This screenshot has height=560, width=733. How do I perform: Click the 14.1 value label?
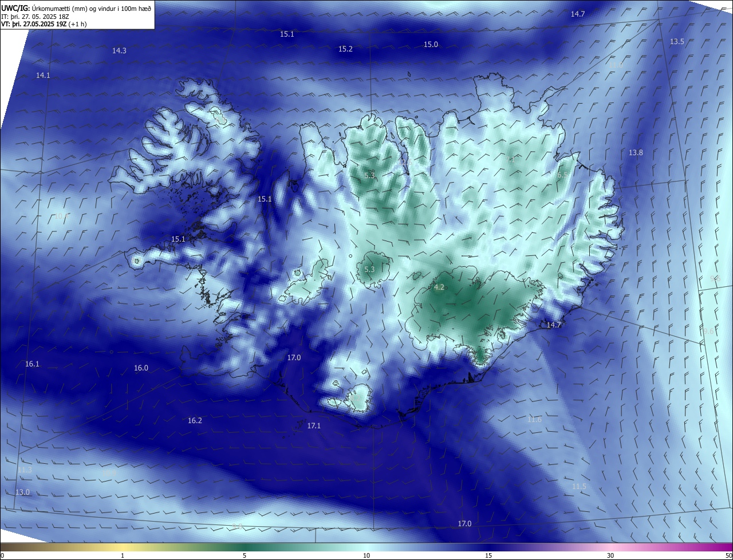point(43,76)
